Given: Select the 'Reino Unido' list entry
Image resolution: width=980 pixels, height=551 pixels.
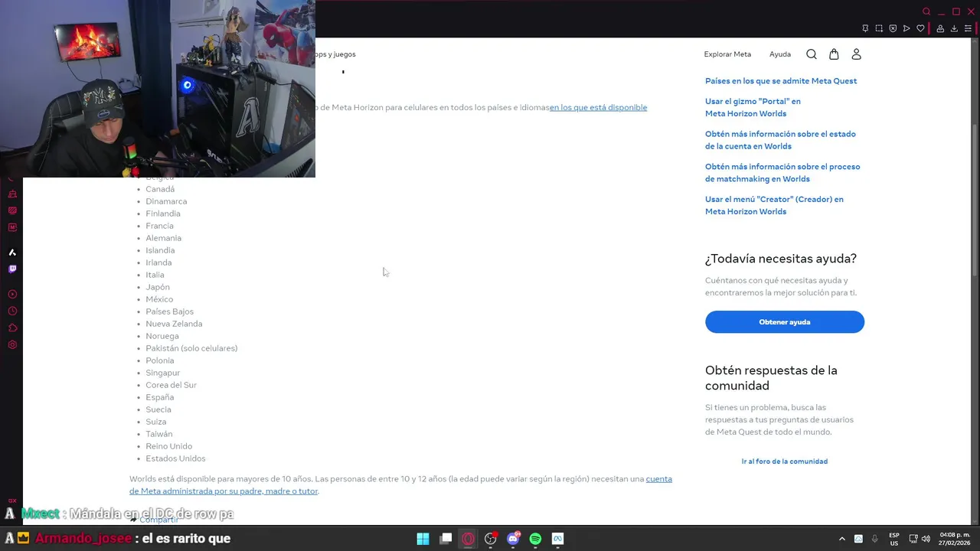Looking at the screenshot, I should coord(168,446).
